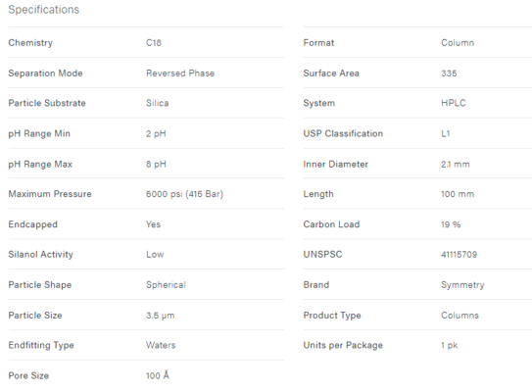
Task: Select the UNSPSC code 41115709
Action: [459, 254]
